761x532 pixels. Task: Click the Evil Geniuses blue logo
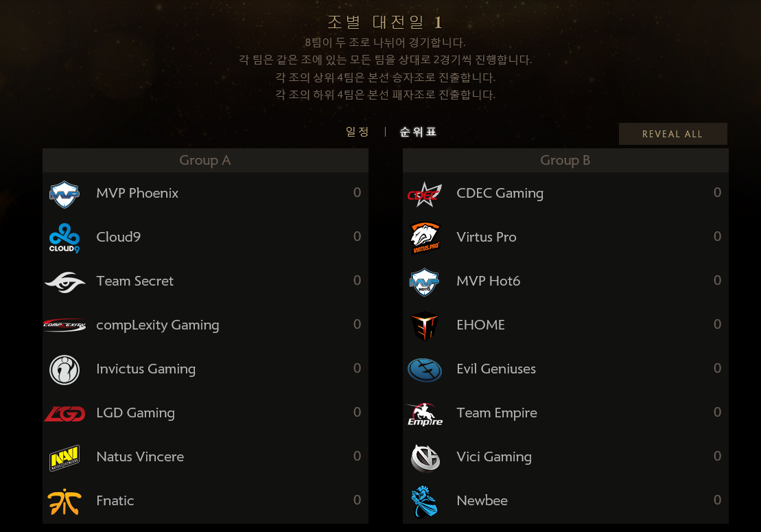(x=425, y=370)
